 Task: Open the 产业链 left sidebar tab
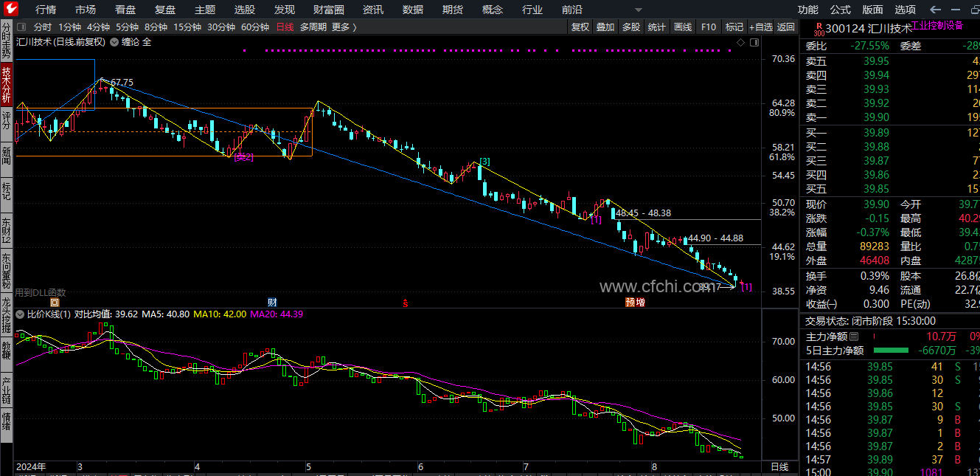coord(7,390)
